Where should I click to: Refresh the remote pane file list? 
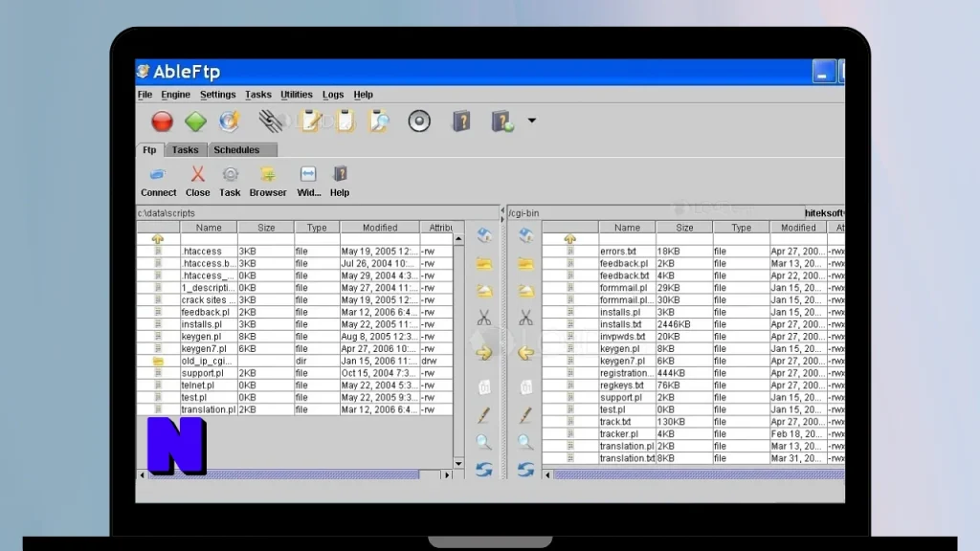(525, 469)
